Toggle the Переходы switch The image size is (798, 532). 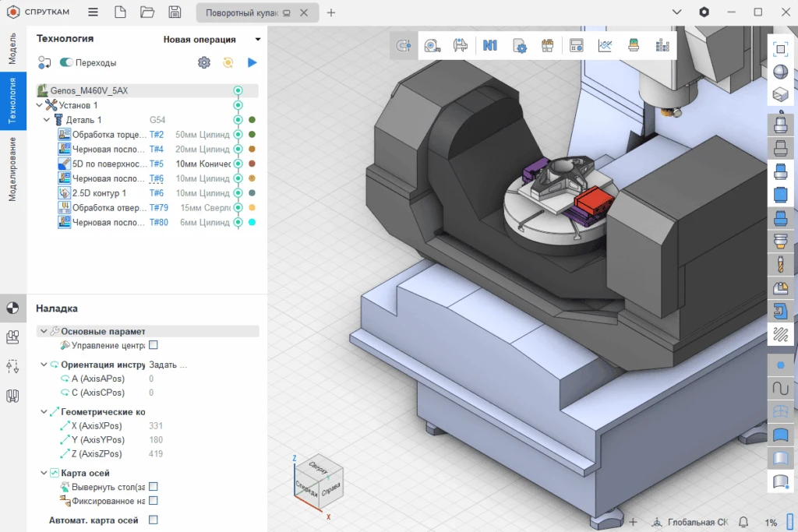(66, 62)
